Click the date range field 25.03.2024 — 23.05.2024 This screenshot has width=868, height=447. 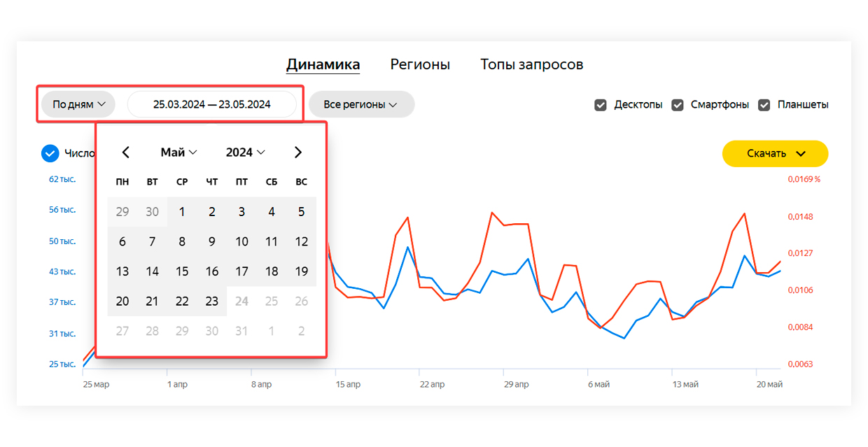[212, 104]
